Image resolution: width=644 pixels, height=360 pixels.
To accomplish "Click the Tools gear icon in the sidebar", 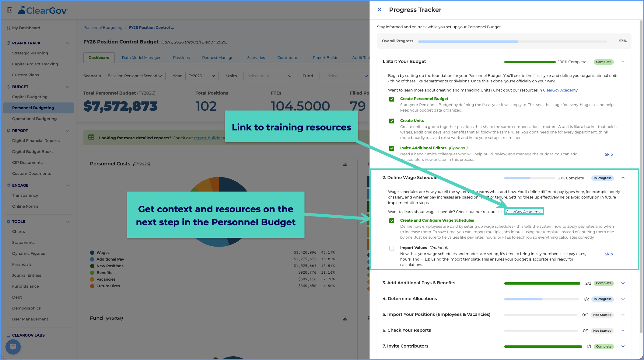I will click(x=9, y=222).
